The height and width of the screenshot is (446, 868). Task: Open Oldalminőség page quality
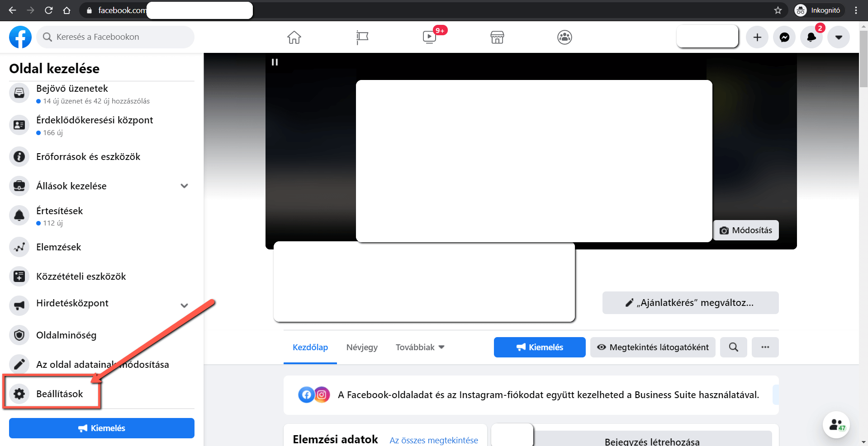click(x=102, y=335)
